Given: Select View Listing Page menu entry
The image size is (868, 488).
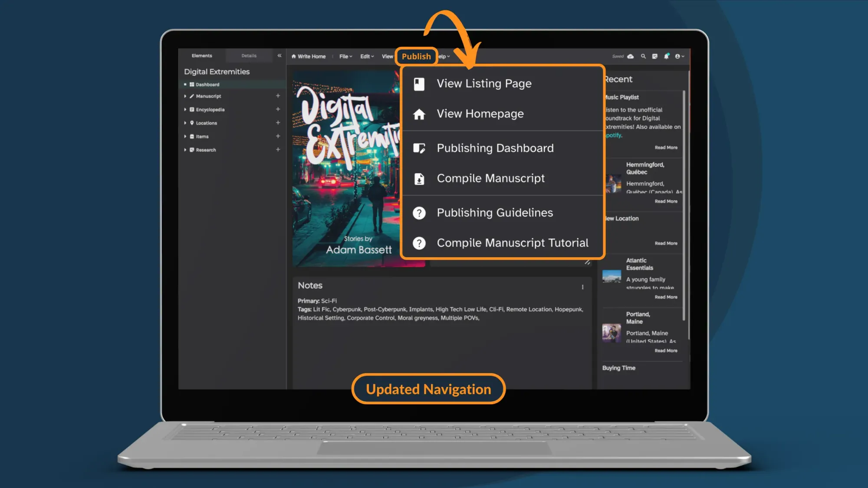Looking at the screenshot, I should click(x=484, y=83).
